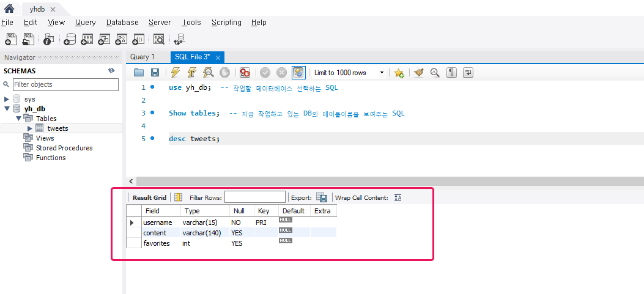Open the Server menu
The width and height of the screenshot is (644, 294).
(160, 23)
